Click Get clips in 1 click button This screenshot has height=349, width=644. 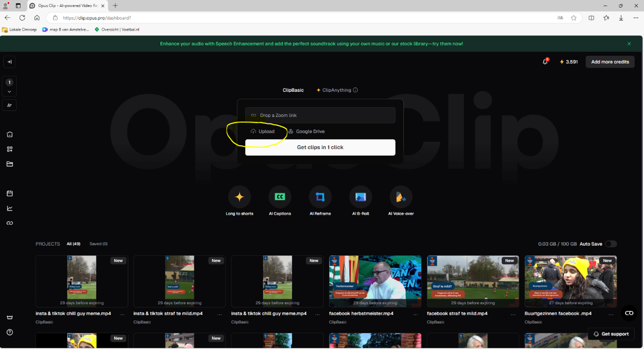320,147
